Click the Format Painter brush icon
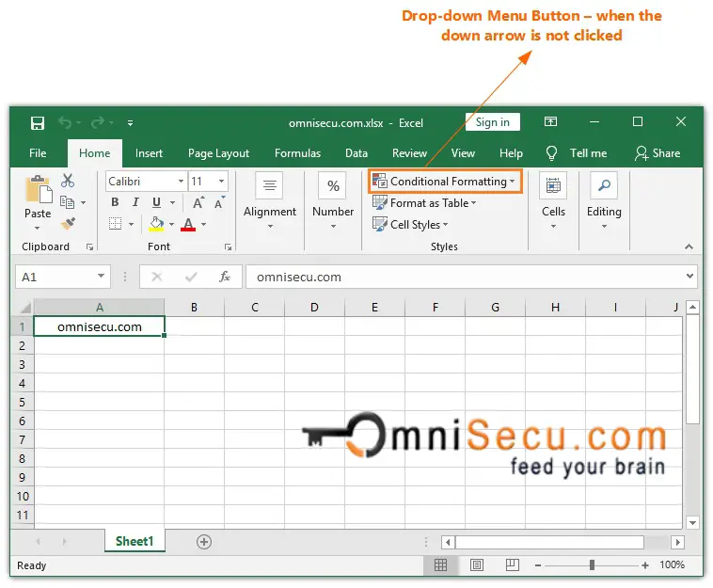 pos(69,223)
